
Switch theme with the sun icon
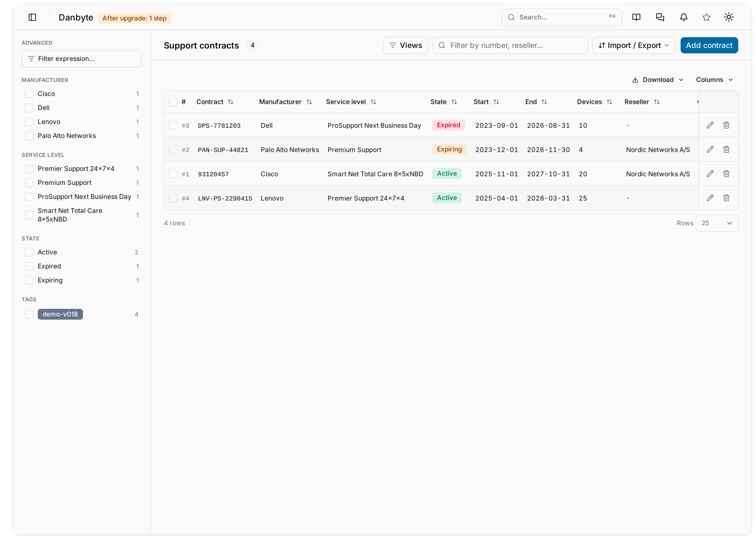[729, 17]
